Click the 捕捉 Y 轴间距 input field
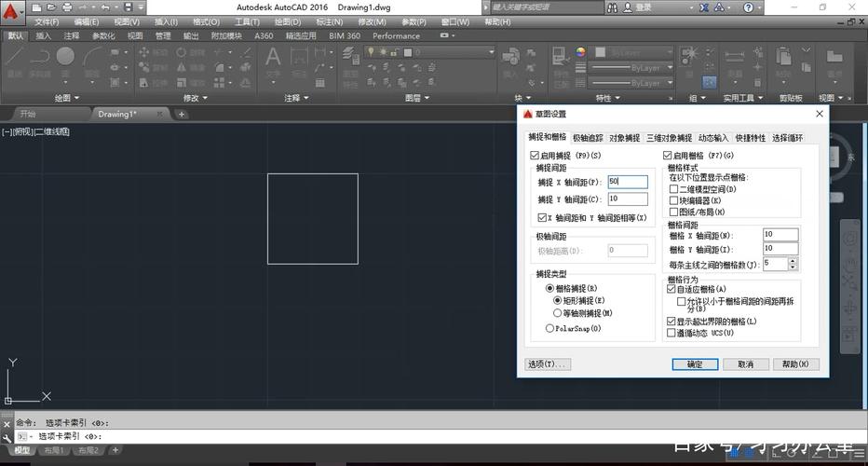The height and width of the screenshot is (466, 868). (x=627, y=199)
